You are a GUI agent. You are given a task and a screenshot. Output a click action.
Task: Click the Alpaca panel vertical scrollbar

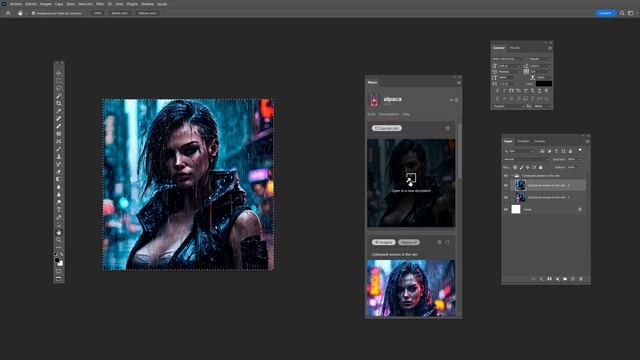click(x=460, y=151)
